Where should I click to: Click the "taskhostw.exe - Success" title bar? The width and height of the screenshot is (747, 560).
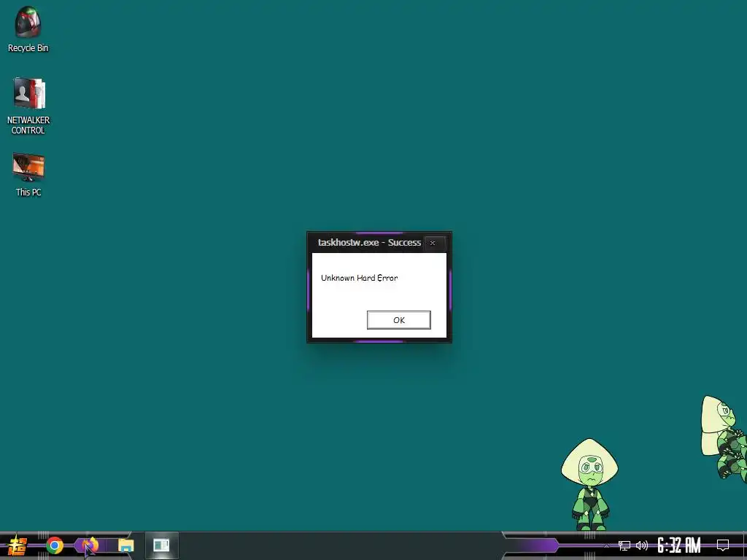(369, 242)
